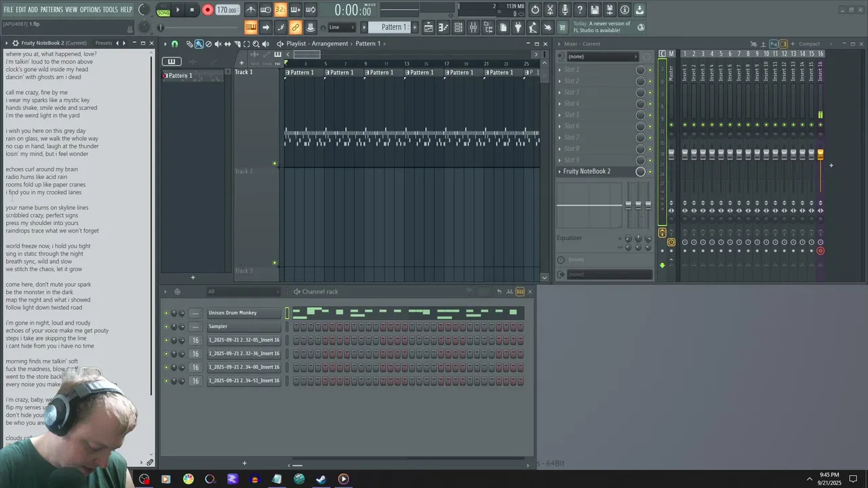This screenshot has width=868, height=488.
Task: Open the VIEW menu
Action: 71,9
